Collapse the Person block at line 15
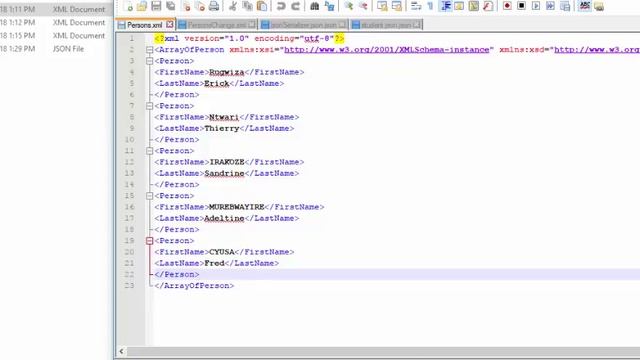This screenshot has width=640, height=360. [x=149, y=196]
